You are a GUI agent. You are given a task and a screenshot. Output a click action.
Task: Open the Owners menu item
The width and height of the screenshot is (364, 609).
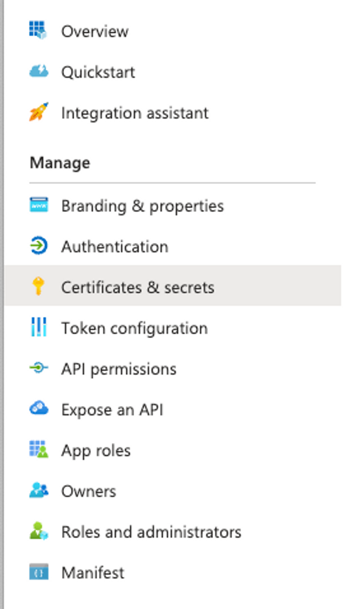pos(89,491)
